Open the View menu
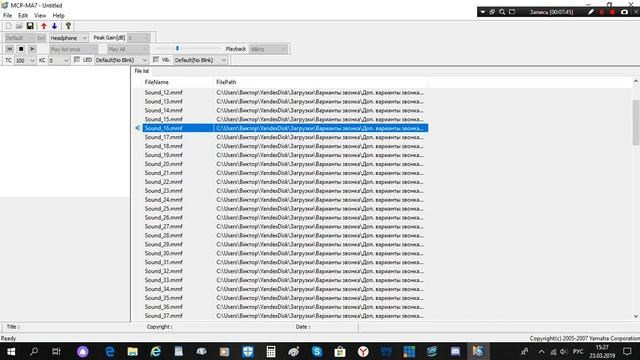640x360 pixels. coord(40,16)
